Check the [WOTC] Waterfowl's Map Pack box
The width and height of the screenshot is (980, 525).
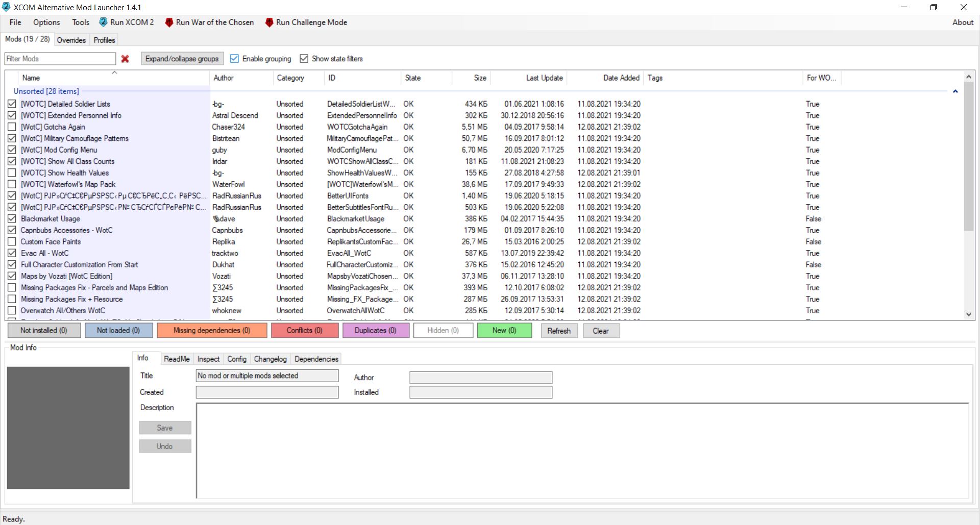tap(12, 184)
